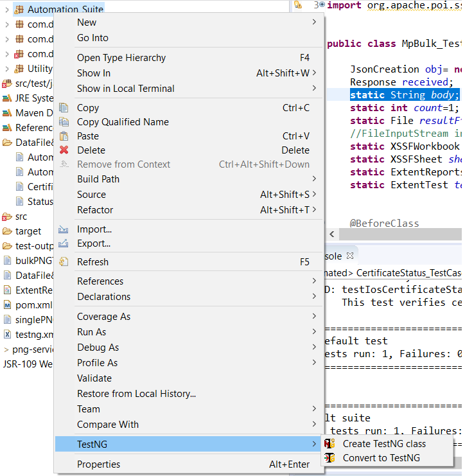Image resolution: width=465 pixels, height=476 pixels.
Task: Click the editor horizontal scrollbar track
Action: click(x=400, y=234)
